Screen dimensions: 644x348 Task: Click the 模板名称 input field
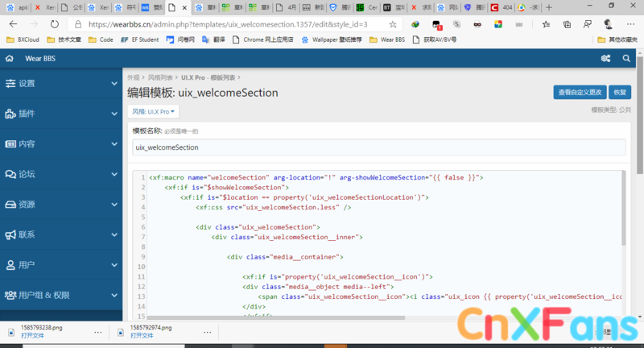point(378,147)
